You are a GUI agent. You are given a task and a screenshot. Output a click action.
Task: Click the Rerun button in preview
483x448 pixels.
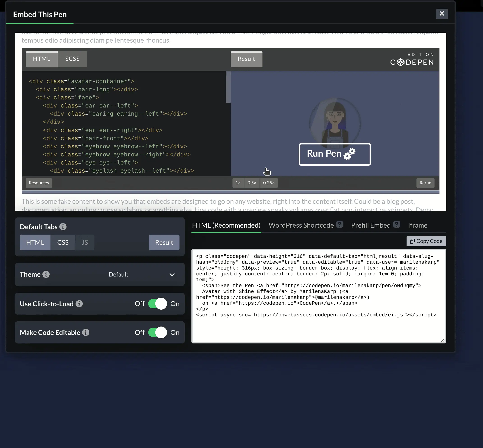click(x=425, y=183)
